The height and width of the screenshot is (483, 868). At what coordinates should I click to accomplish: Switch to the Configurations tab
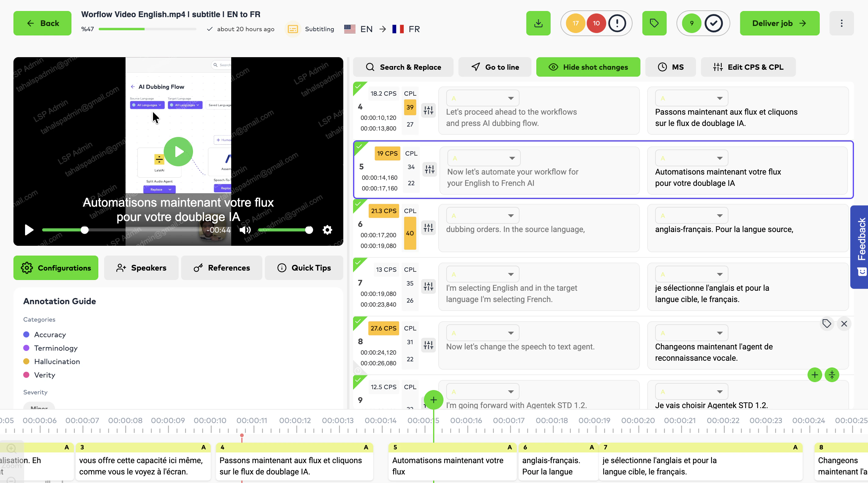point(56,268)
